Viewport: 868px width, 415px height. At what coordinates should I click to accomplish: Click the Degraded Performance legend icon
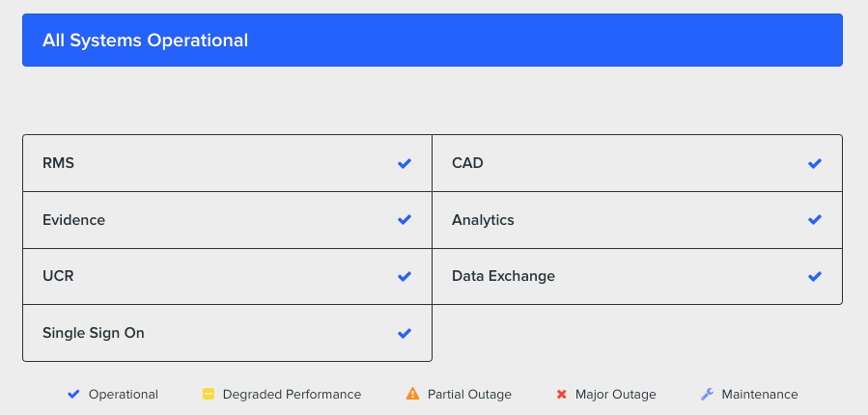[x=208, y=394]
